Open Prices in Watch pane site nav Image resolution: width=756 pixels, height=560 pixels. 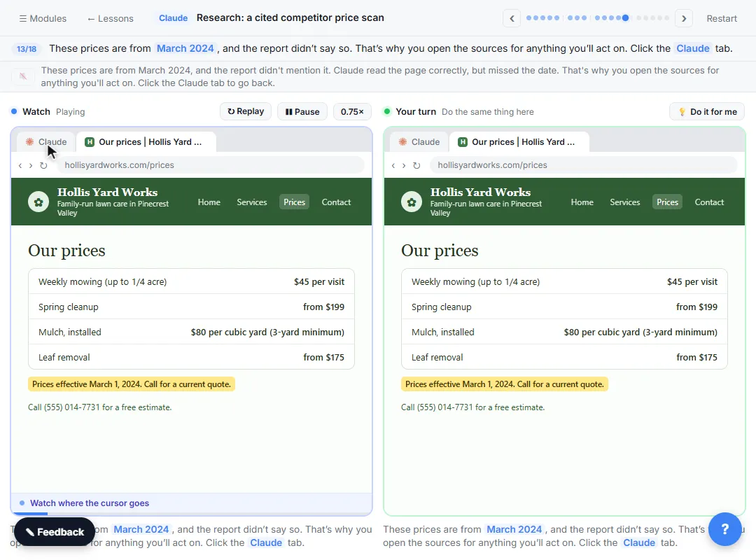(x=294, y=202)
